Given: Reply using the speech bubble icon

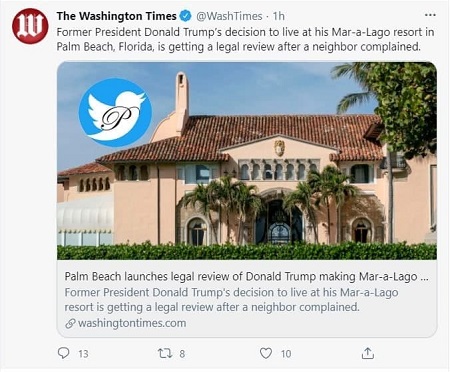Looking at the screenshot, I should [63, 353].
